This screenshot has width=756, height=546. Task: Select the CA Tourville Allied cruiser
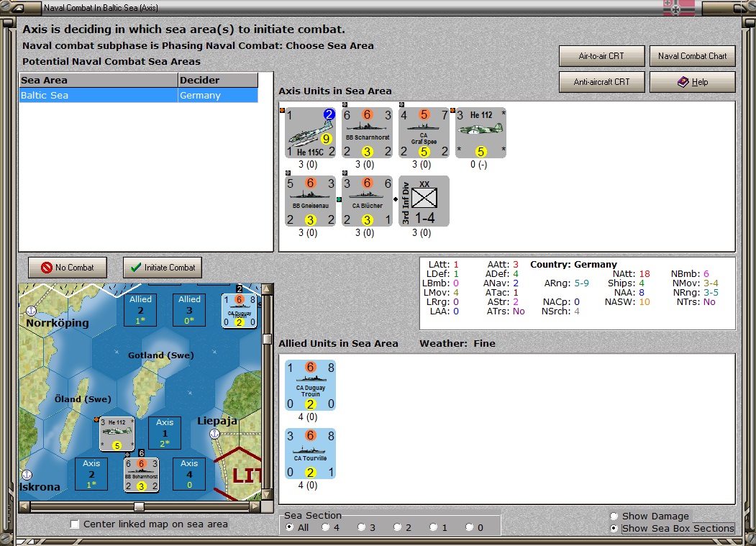pyautogui.click(x=310, y=454)
